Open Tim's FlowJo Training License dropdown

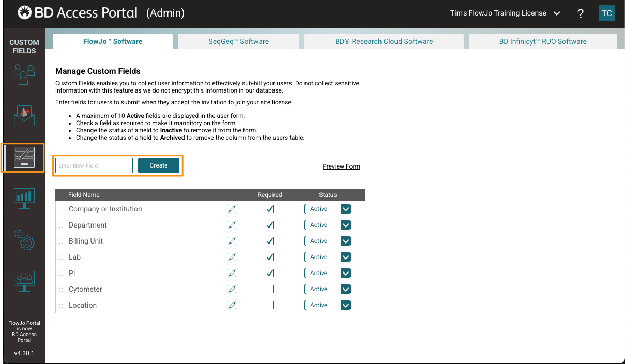505,13
